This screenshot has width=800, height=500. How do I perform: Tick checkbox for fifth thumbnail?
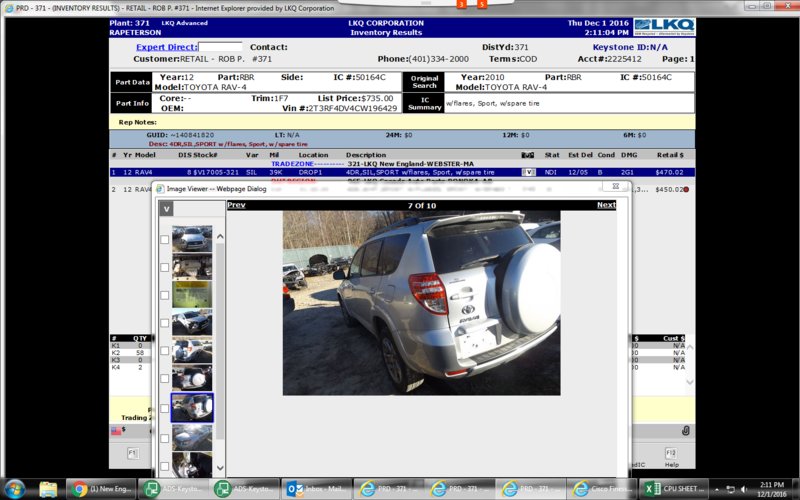[164, 351]
